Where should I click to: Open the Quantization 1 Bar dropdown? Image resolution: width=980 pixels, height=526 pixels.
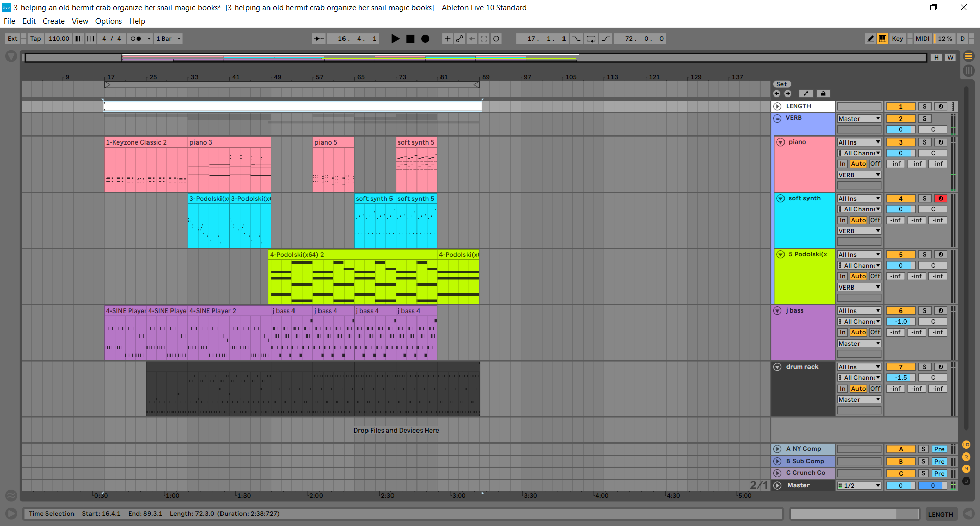pyautogui.click(x=168, y=39)
